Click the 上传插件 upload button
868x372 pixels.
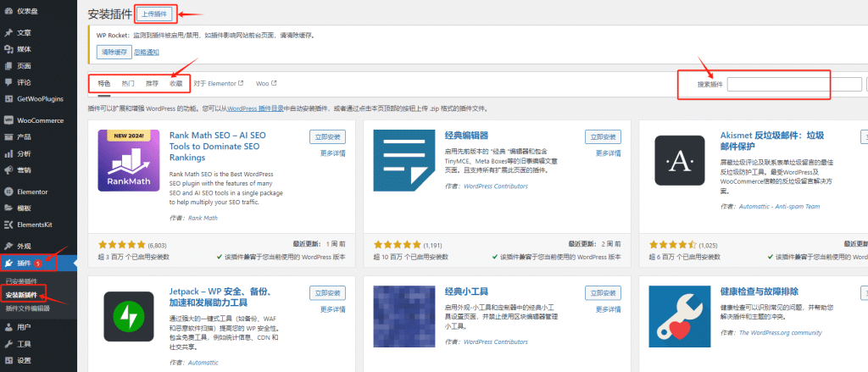coord(156,14)
